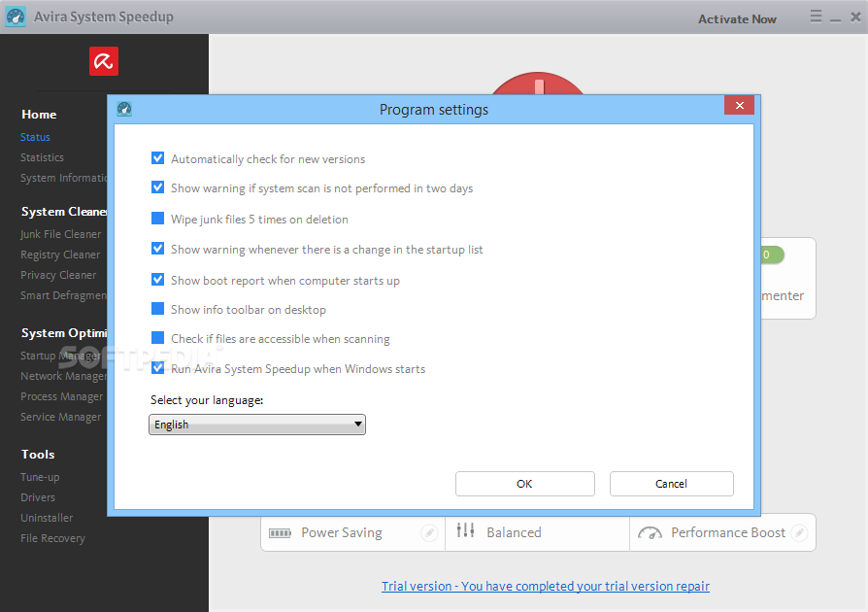868x612 pixels.
Task: Open Startup Manager in sidebar
Action: tap(61, 356)
